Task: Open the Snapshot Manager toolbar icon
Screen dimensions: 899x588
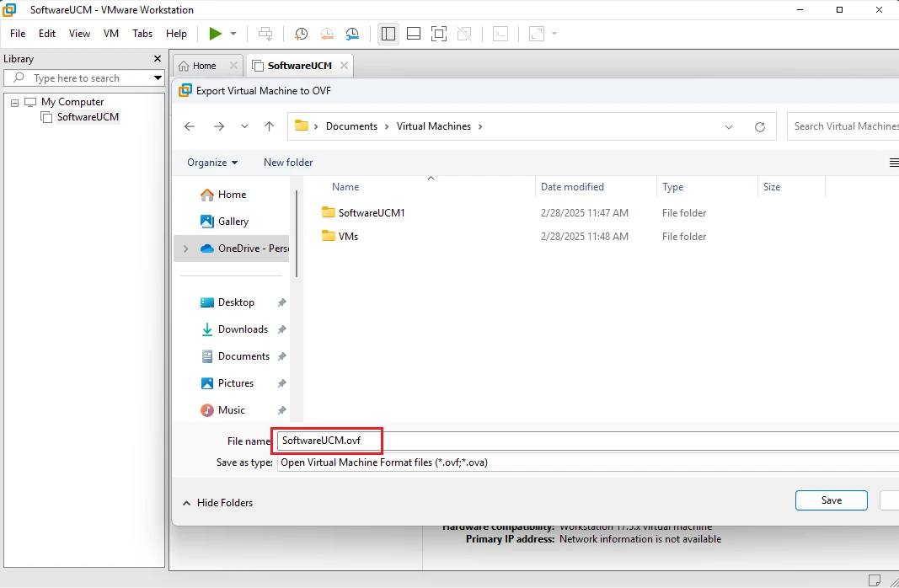Action: click(x=352, y=34)
